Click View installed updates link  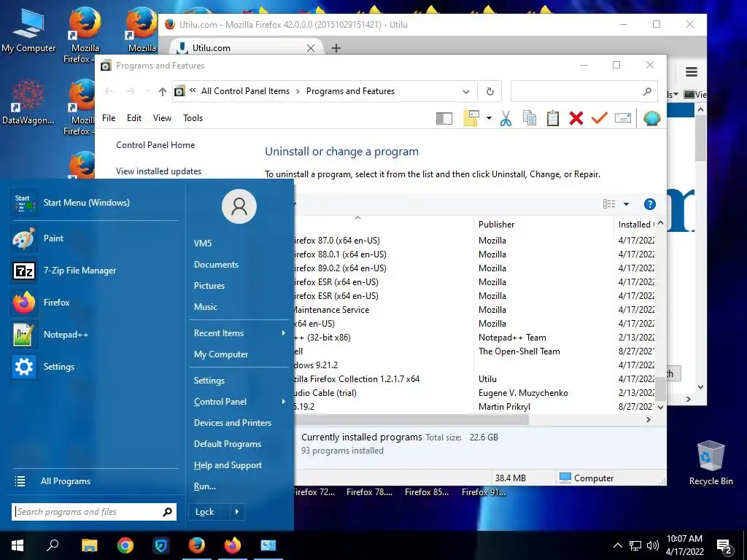(158, 171)
